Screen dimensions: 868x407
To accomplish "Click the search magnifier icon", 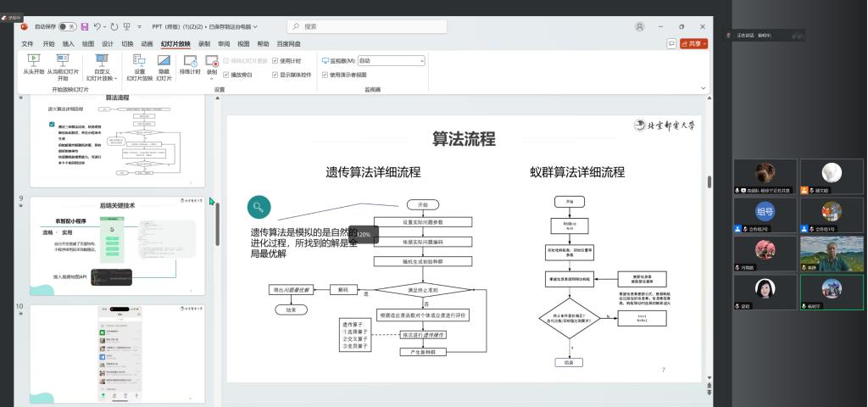I will tap(296, 26).
